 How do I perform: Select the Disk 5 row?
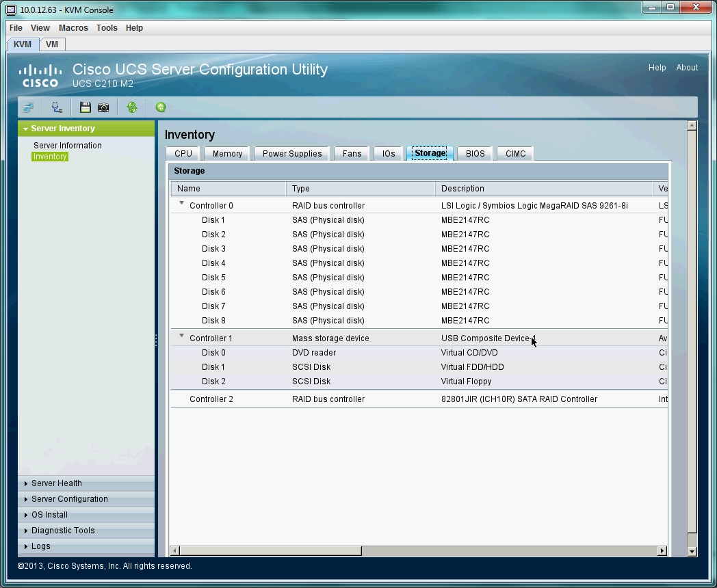tap(419, 278)
